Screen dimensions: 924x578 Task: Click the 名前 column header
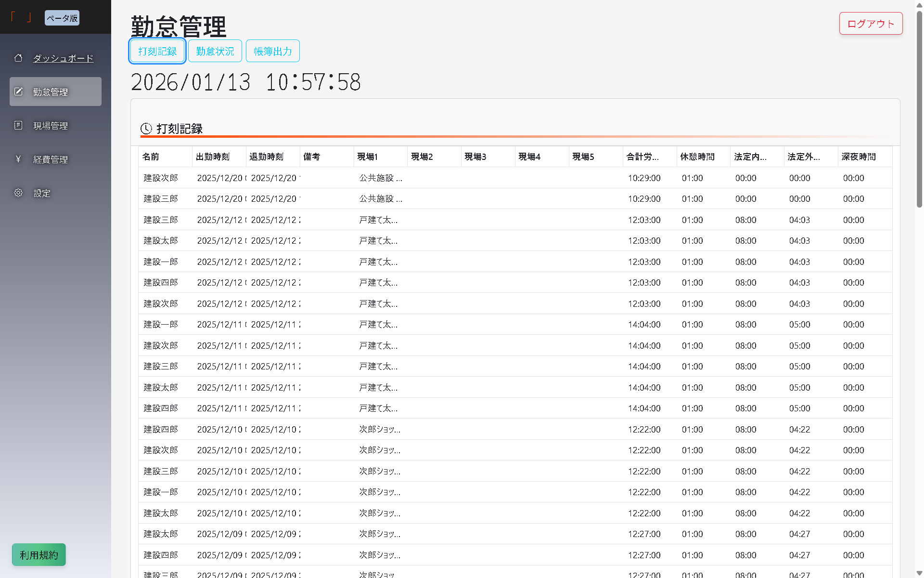tap(151, 157)
